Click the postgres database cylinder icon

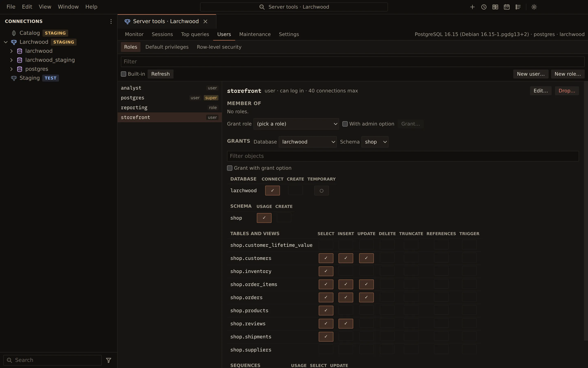[20, 69]
